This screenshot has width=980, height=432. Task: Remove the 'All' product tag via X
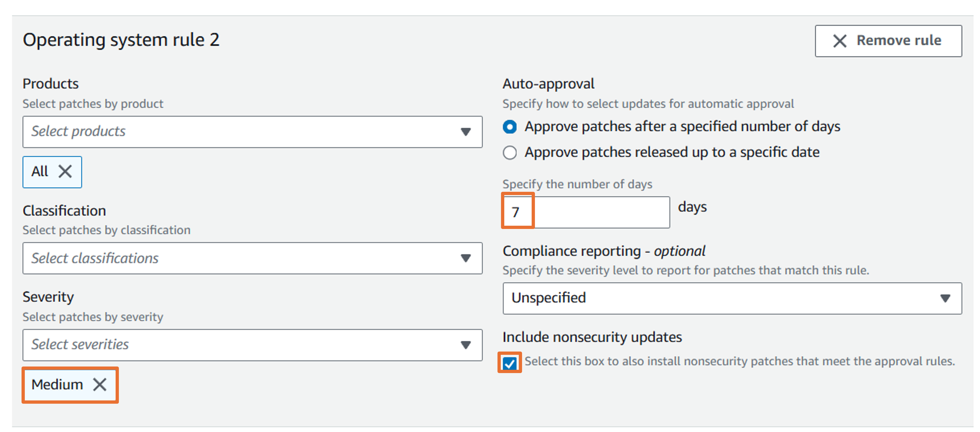(x=65, y=171)
